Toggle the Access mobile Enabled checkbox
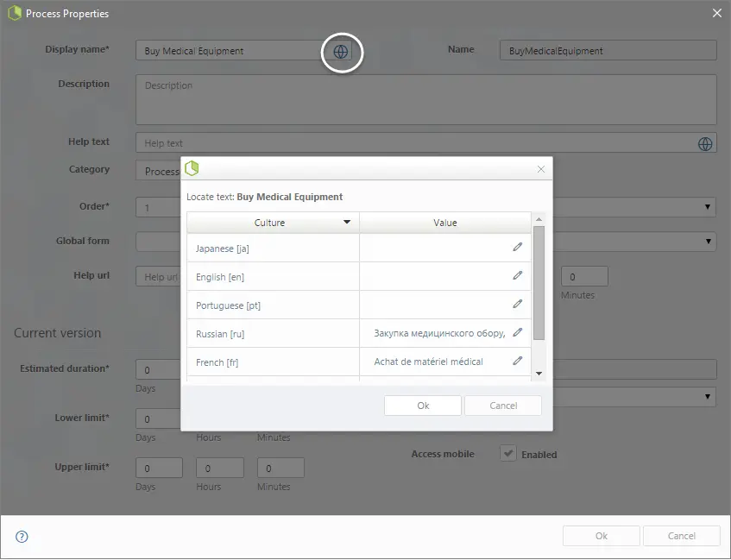 (x=508, y=453)
